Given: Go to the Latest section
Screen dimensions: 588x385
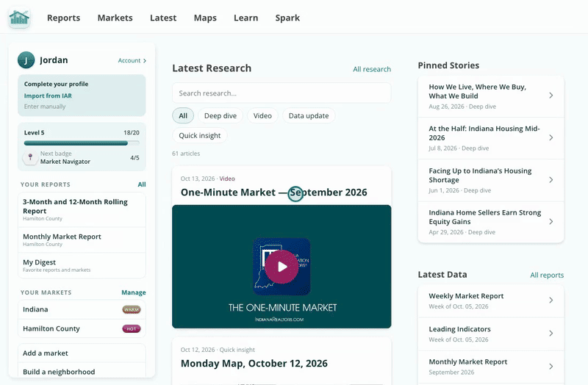Looking at the screenshot, I should 163,18.
